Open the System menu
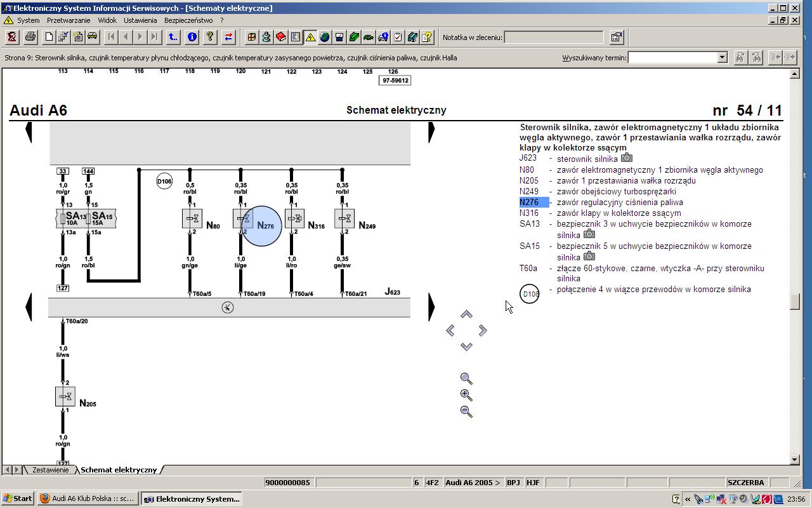 [29, 20]
